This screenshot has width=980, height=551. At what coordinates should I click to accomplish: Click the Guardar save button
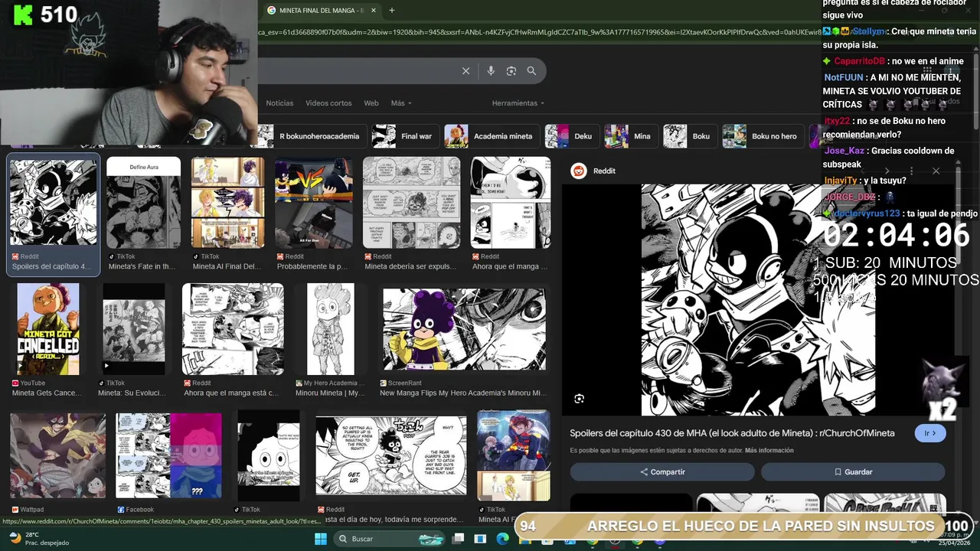[853, 472]
